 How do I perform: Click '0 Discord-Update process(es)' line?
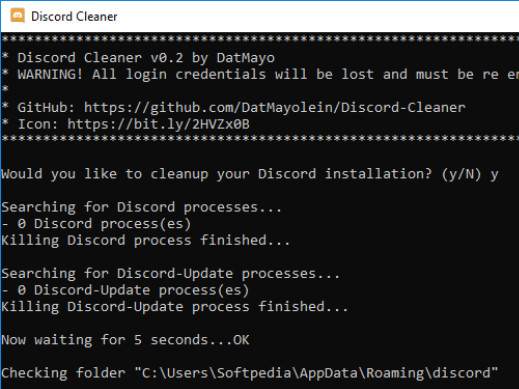[x=125, y=290]
